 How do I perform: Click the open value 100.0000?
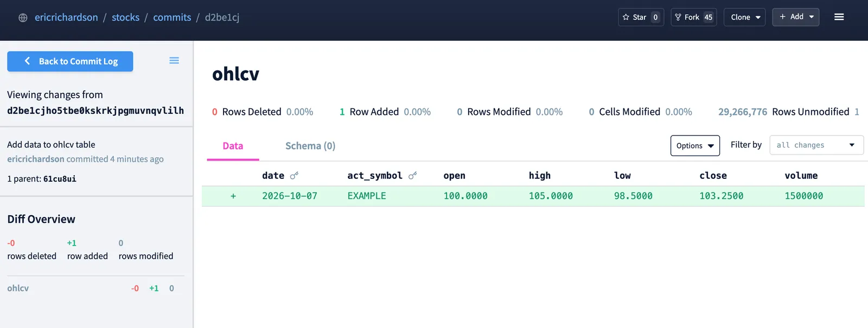[x=465, y=196]
